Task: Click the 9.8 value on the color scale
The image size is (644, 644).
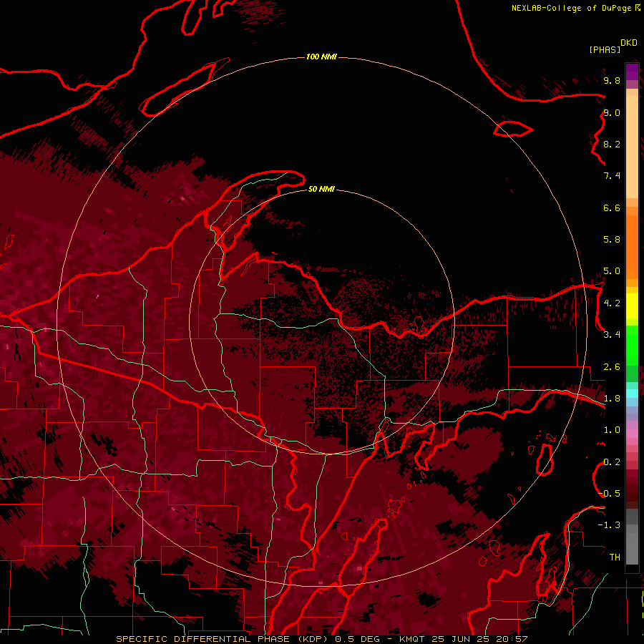Action: [611, 80]
